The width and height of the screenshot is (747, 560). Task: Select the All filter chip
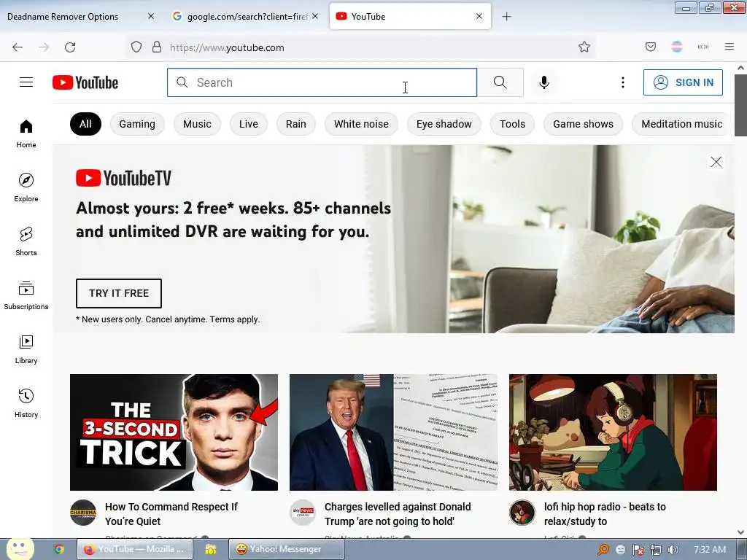[x=86, y=124]
